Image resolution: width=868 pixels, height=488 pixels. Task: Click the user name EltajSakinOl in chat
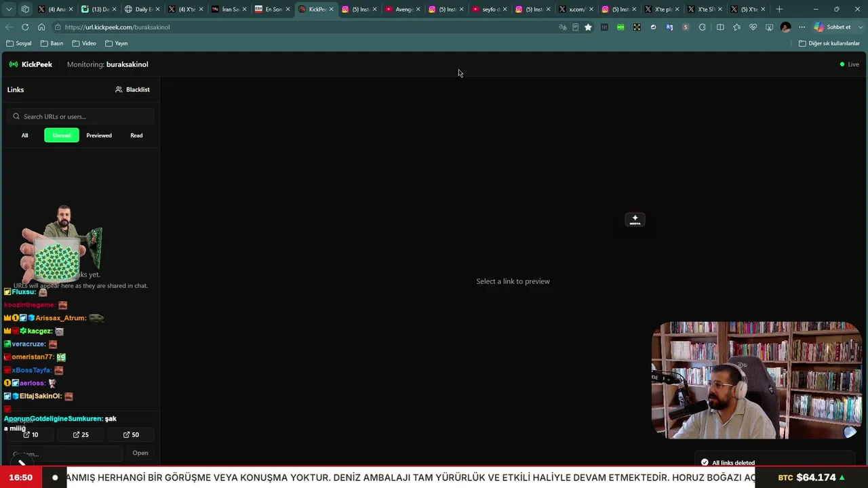pyautogui.click(x=40, y=396)
